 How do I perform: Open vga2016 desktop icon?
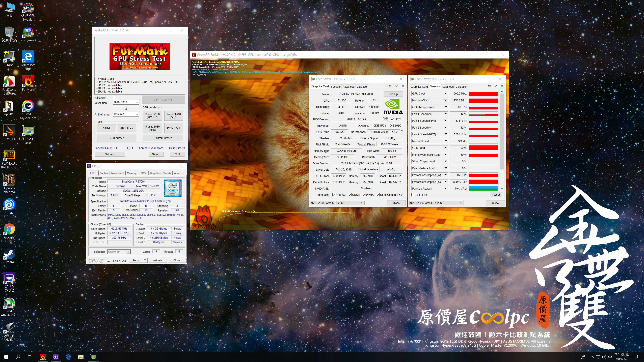coord(9,108)
